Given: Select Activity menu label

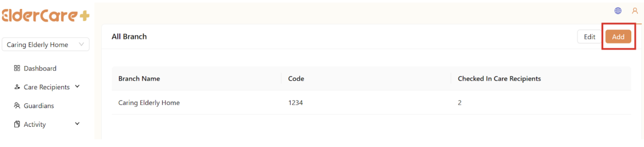Looking at the screenshot, I should click(35, 124).
